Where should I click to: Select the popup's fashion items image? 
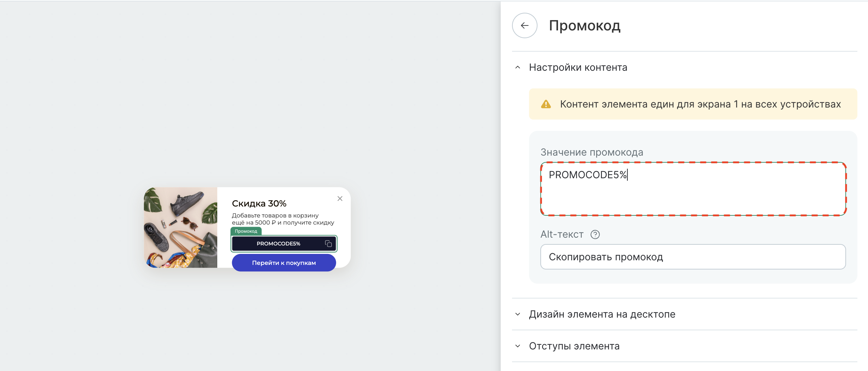point(180,227)
